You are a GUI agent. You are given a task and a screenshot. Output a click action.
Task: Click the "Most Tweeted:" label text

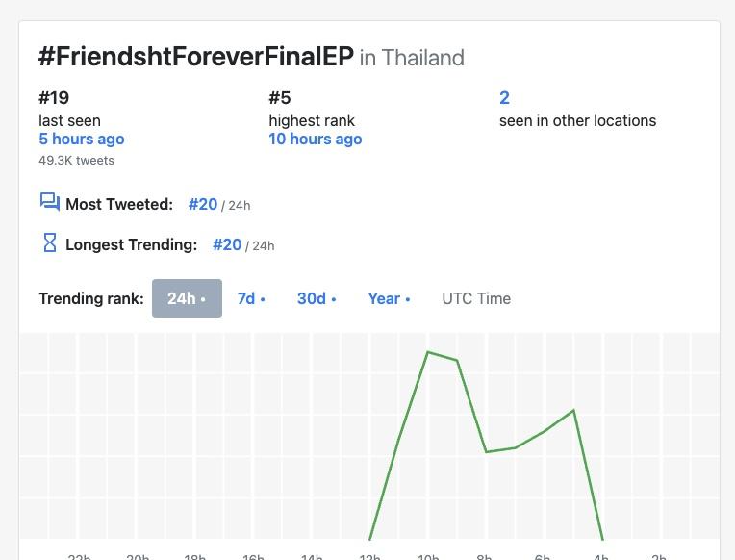119,204
